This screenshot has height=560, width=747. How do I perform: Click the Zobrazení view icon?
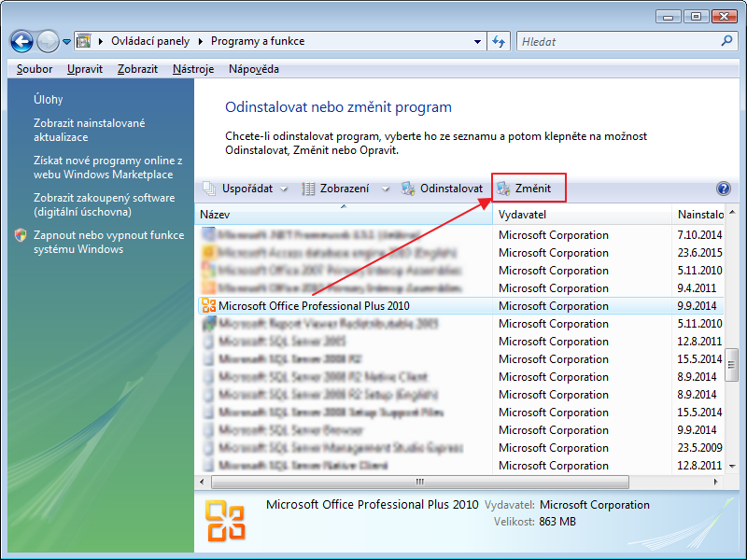pyautogui.click(x=308, y=189)
